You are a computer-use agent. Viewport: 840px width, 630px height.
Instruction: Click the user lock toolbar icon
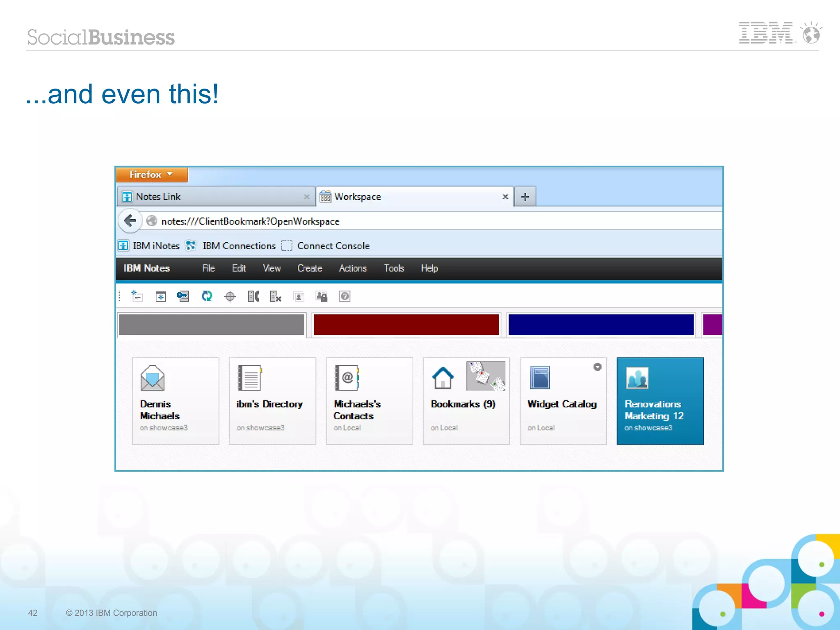(x=322, y=296)
